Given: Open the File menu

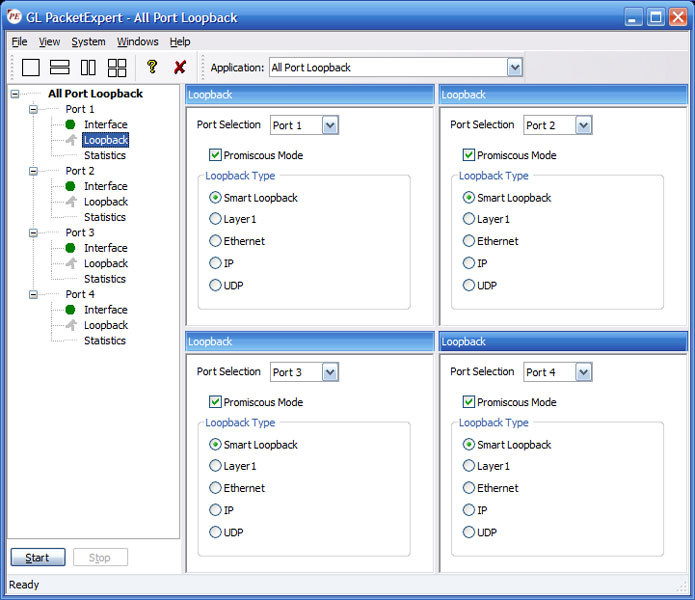Looking at the screenshot, I should point(19,42).
